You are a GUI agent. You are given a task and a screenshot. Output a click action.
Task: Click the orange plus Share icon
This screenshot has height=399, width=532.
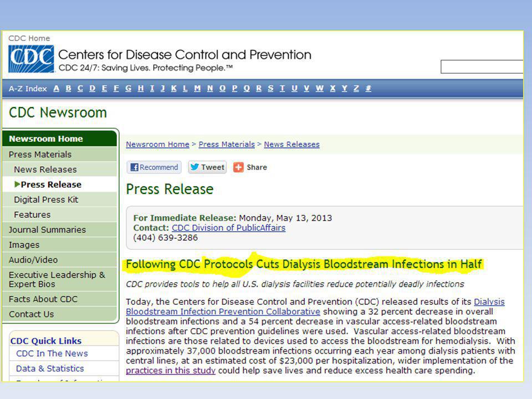[x=238, y=167]
